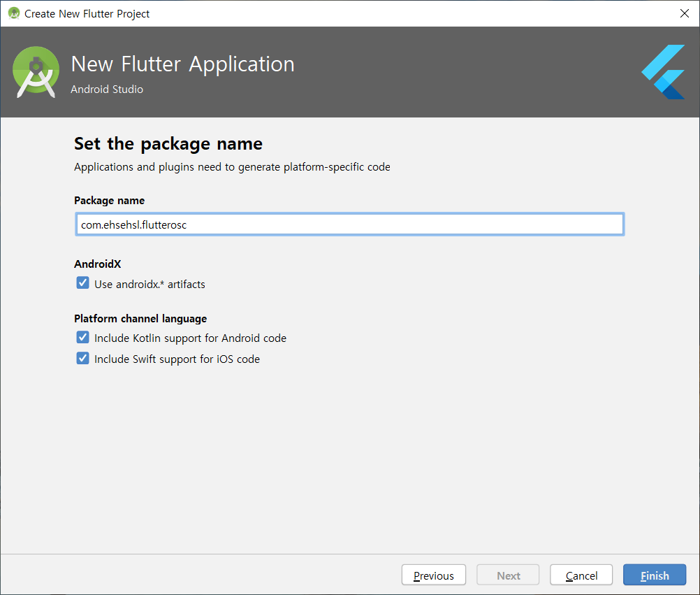Viewport: 700px width, 595px height.
Task: Toggle Use androidx.* artifacts checkbox
Action: (82, 283)
